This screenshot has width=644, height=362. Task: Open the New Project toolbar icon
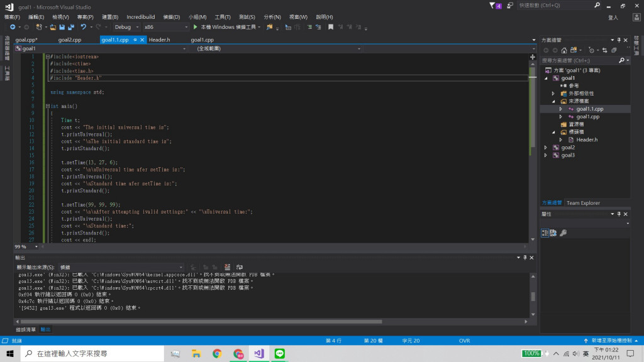tap(39, 27)
